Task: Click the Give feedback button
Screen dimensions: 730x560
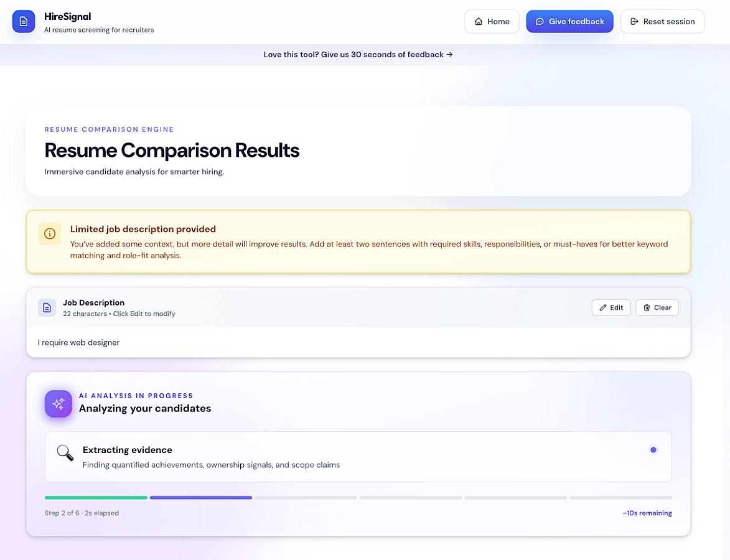Action: pos(569,21)
